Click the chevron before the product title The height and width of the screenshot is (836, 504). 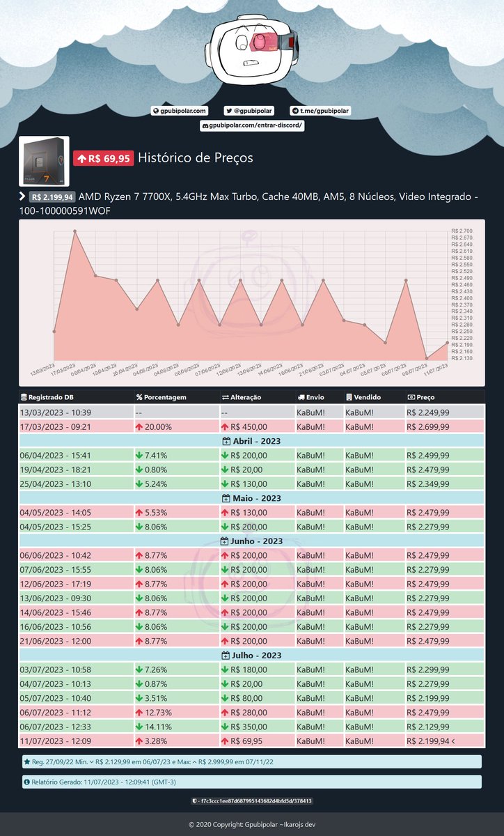[22, 196]
